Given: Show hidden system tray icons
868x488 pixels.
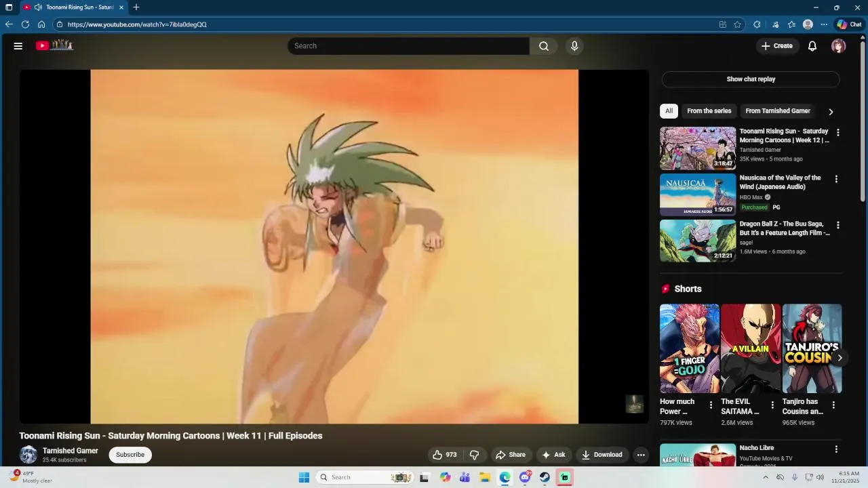Looking at the screenshot, I should pyautogui.click(x=766, y=477).
